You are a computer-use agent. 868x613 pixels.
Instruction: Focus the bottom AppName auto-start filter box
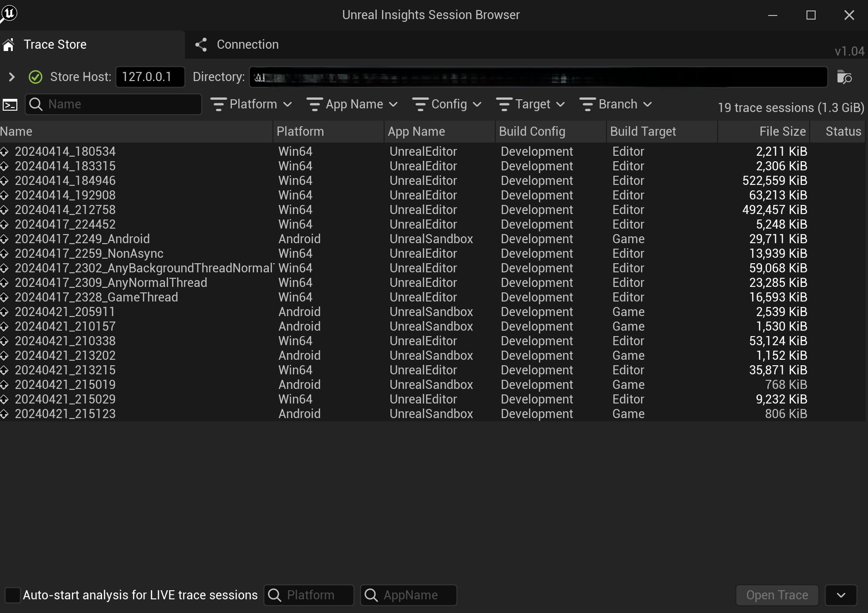(409, 595)
